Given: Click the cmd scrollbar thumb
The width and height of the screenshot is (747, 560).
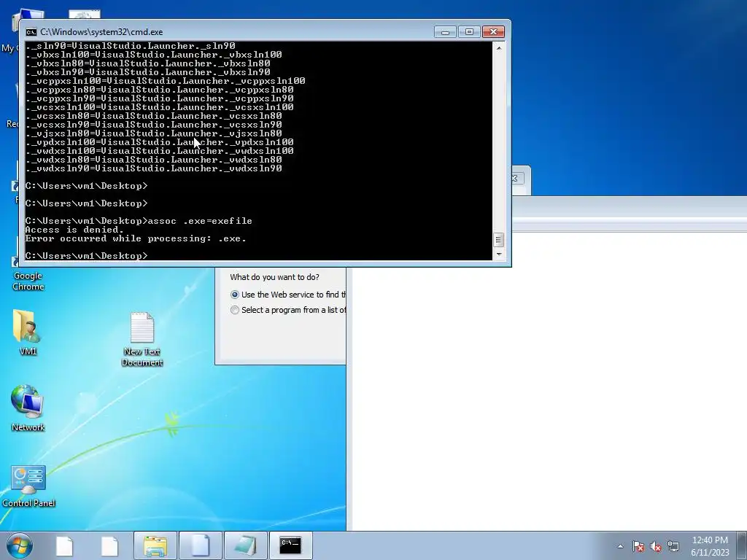Looking at the screenshot, I should click(x=498, y=239).
